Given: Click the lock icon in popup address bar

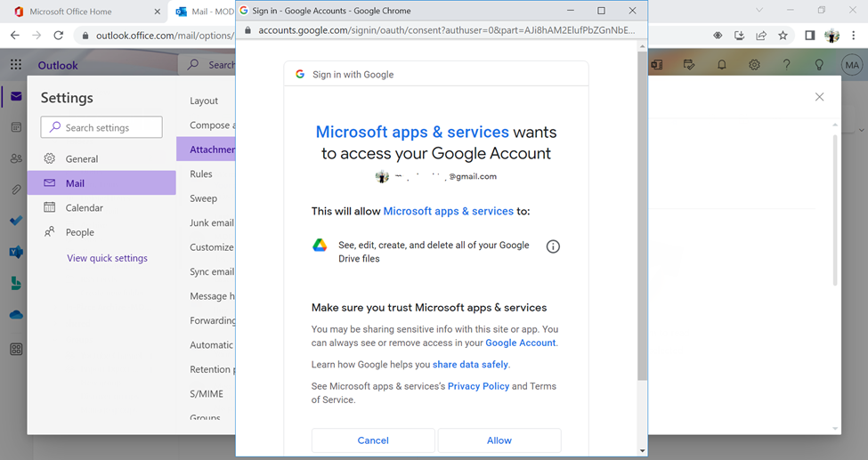Looking at the screenshot, I should point(248,30).
